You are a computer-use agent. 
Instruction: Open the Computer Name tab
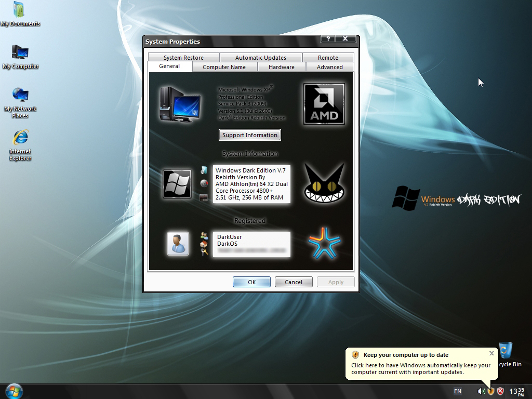click(x=224, y=67)
